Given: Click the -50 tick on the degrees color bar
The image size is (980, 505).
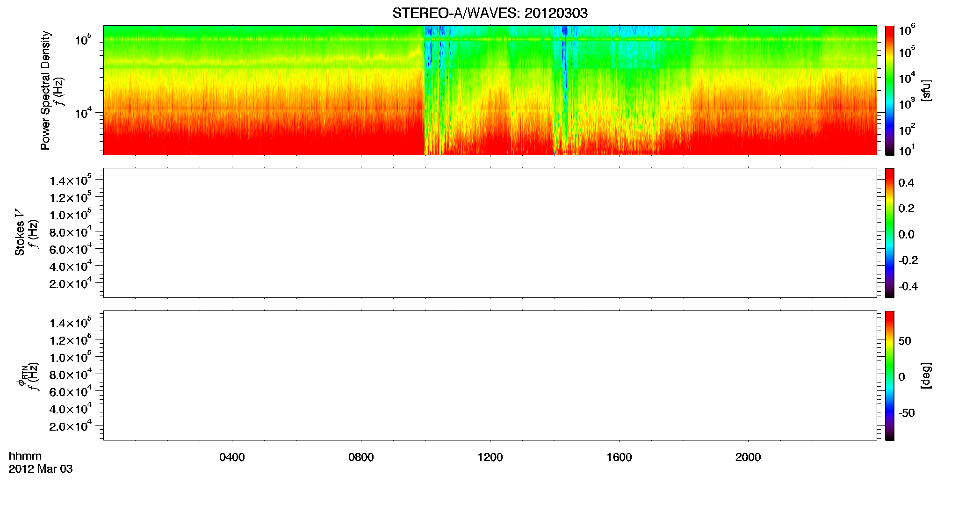Looking at the screenshot, I should [907, 413].
